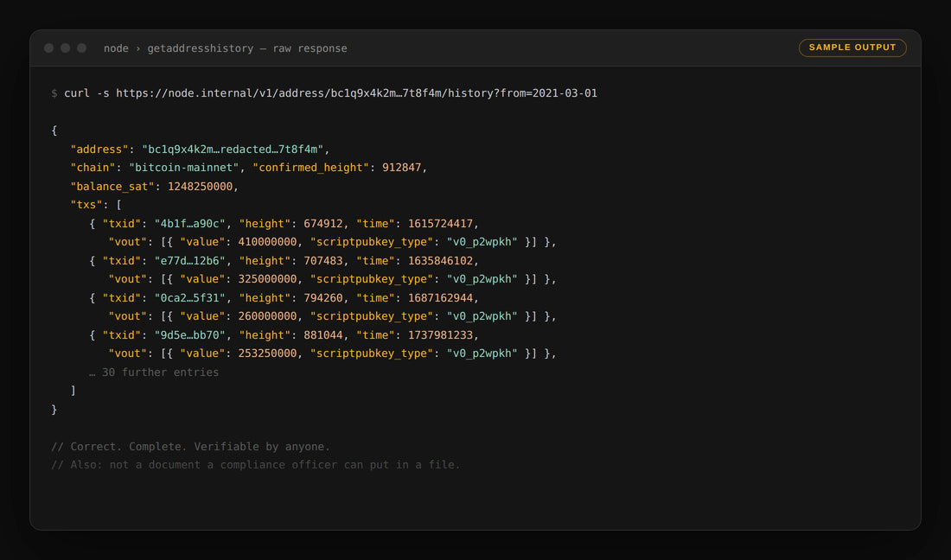The height and width of the screenshot is (560, 951).
Task: Select the confirmed height 912847
Action: click(x=401, y=168)
